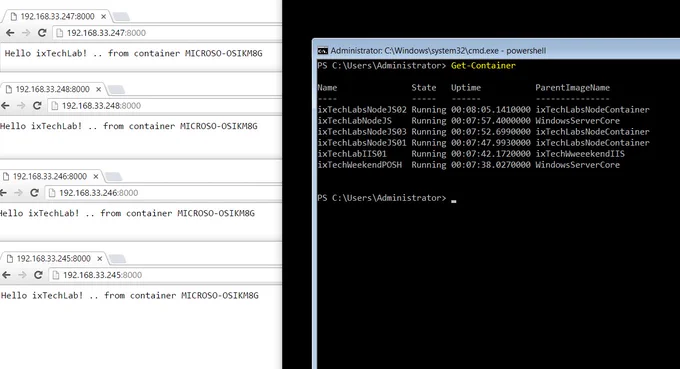This screenshot has width=680, height=369.
Task: Click address bar showing 192.168.33.245:8000
Action: (x=166, y=275)
